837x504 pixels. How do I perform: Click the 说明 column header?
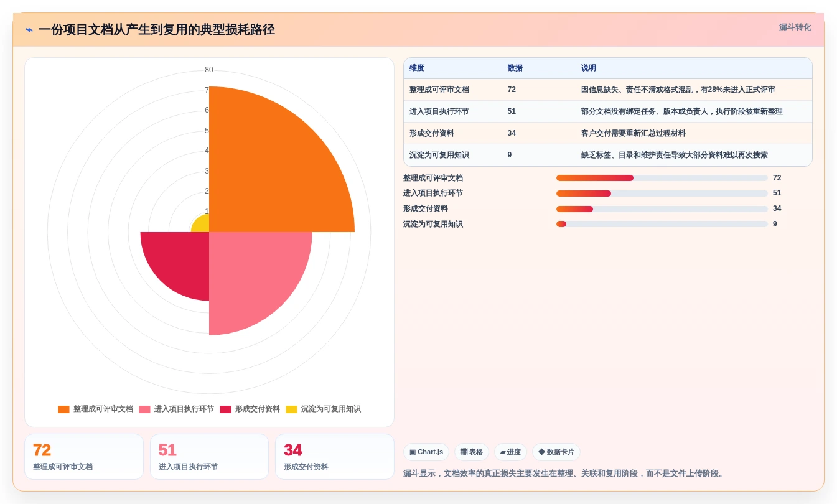coord(589,68)
